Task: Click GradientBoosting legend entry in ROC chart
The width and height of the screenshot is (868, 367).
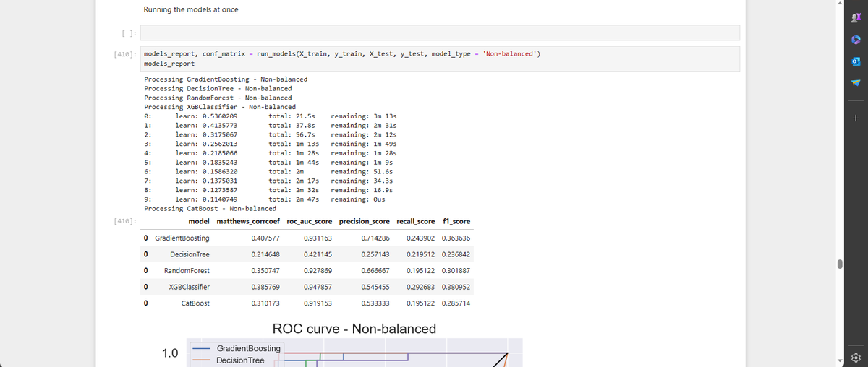Action: (236, 348)
